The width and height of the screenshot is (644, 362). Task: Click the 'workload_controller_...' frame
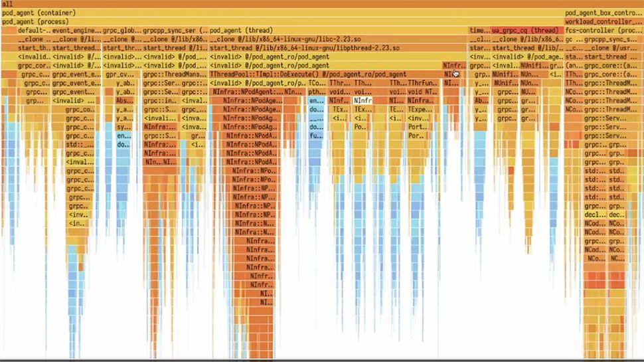click(604, 21)
